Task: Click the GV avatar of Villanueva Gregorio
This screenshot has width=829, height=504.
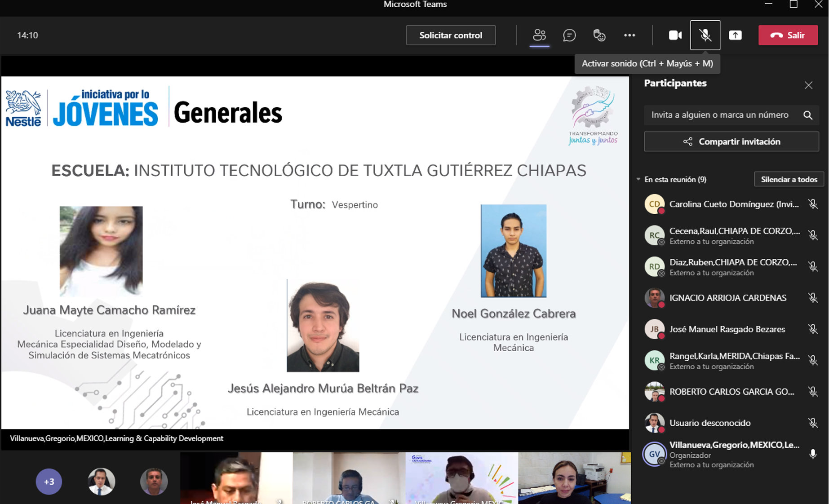Action: 654,454
